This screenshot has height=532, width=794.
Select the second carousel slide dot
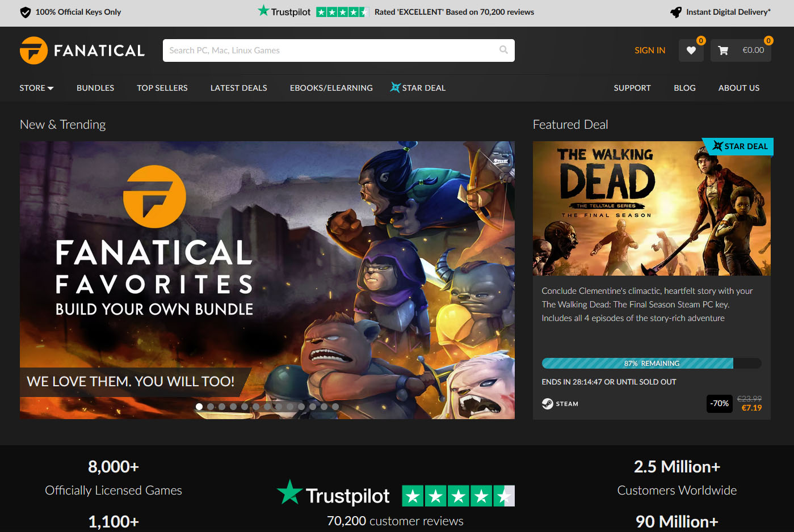click(x=211, y=407)
